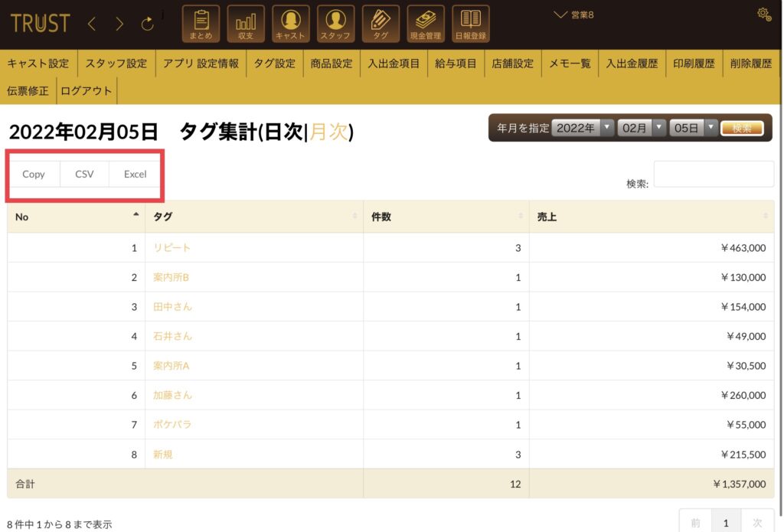Go back with the left arrow
Viewport: 784px width, 532px height.
coord(92,24)
